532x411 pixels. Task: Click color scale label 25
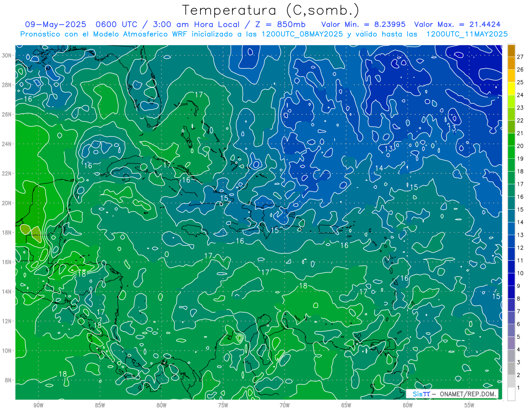coord(520,82)
